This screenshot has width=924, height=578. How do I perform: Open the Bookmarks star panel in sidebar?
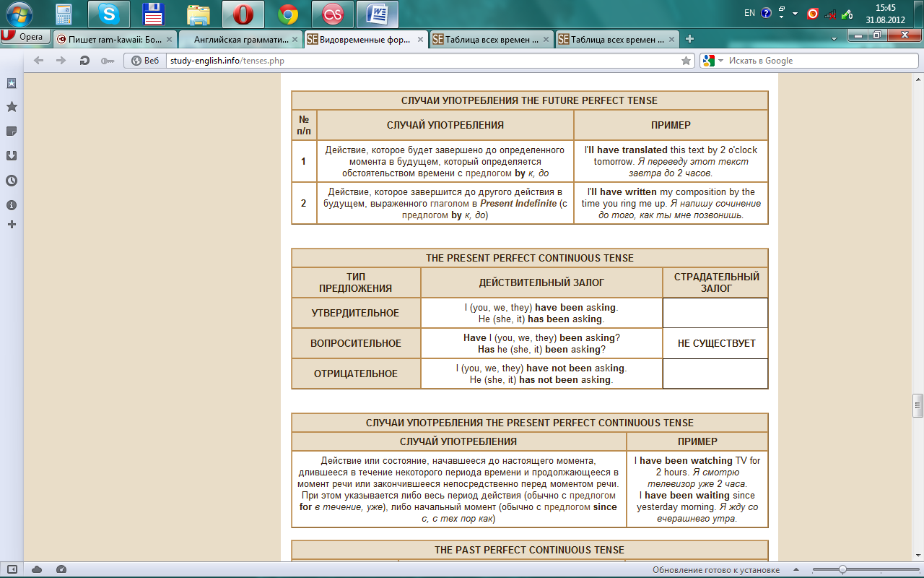tap(12, 107)
